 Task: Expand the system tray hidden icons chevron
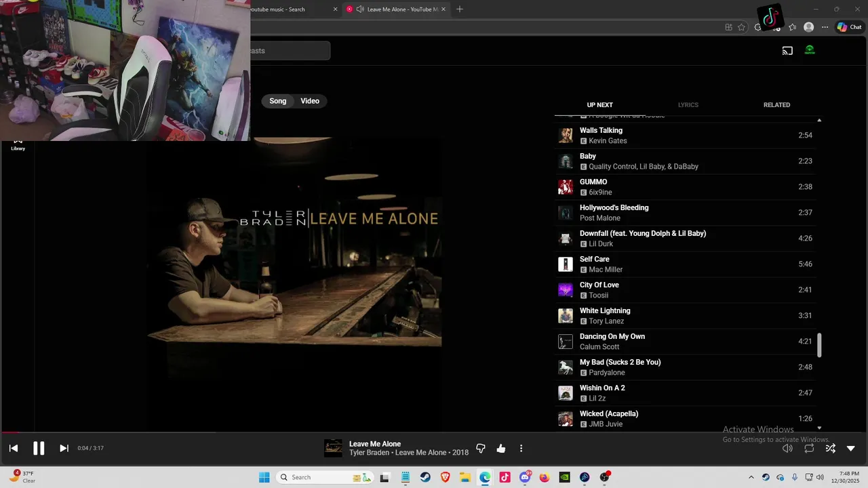pyautogui.click(x=751, y=477)
